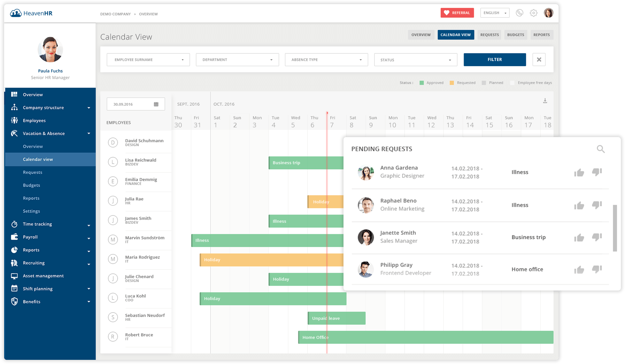Click the phone support icon in header

(x=520, y=13)
